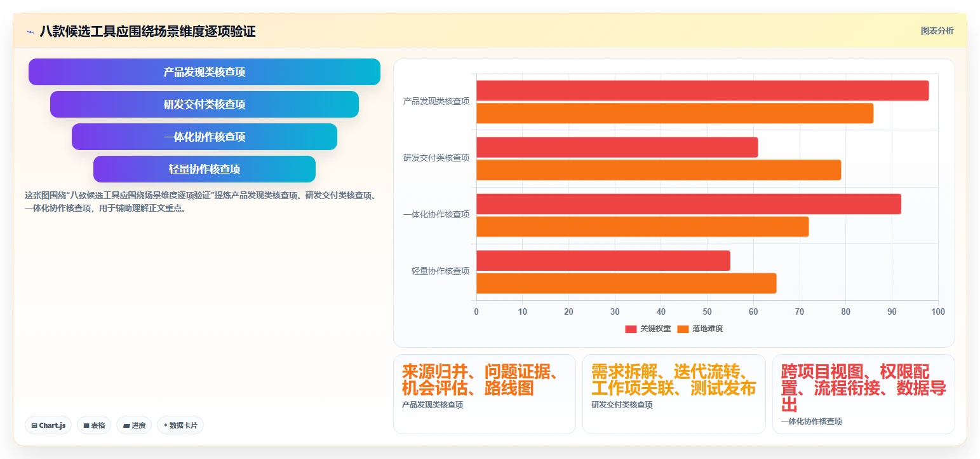Image resolution: width=980 pixels, height=459 pixels.
Task: Click the 轻量协作核查项 chart axis label
Action: 440,271
